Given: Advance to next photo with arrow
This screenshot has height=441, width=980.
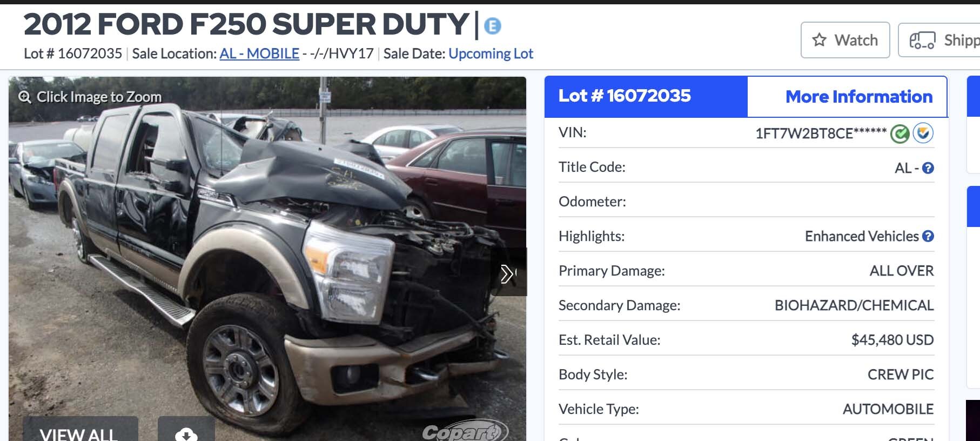Looking at the screenshot, I should (508, 272).
